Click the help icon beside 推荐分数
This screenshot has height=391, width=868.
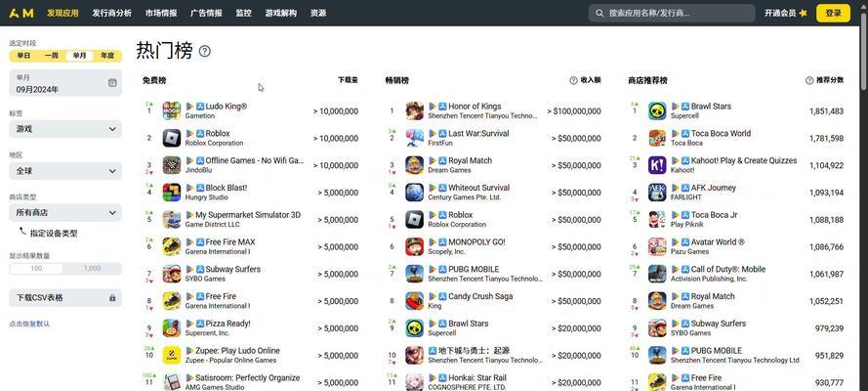pyautogui.click(x=809, y=80)
